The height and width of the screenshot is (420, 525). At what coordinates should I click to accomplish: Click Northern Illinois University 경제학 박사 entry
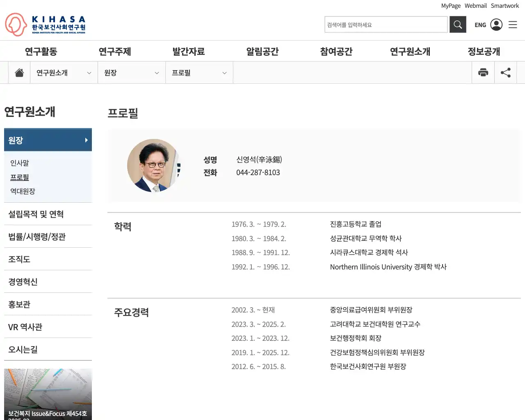pos(388,267)
